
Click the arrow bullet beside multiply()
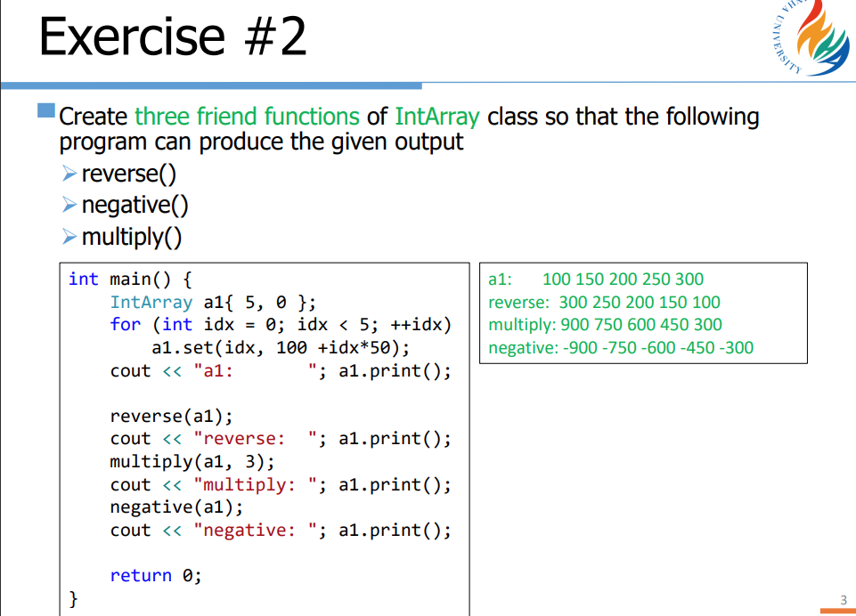[70, 237]
